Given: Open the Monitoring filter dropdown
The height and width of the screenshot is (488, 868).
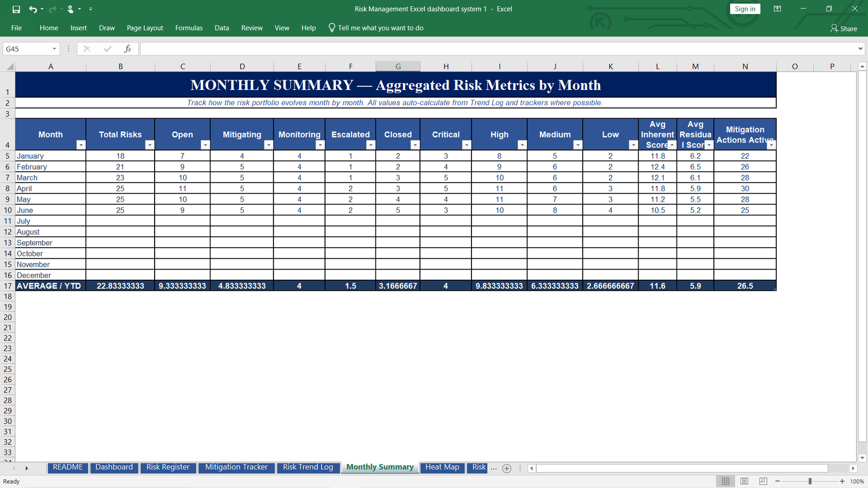Looking at the screenshot, I should (320, 145).
